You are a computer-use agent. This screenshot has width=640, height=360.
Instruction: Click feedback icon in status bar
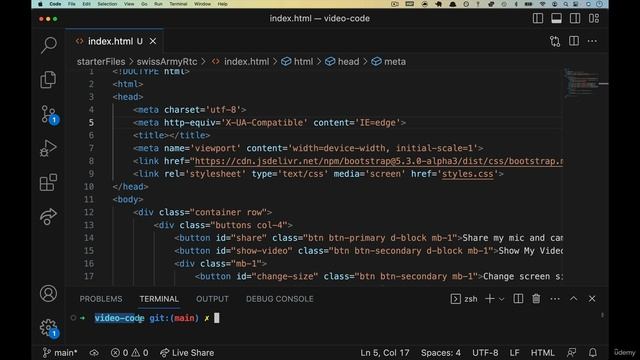571,353
